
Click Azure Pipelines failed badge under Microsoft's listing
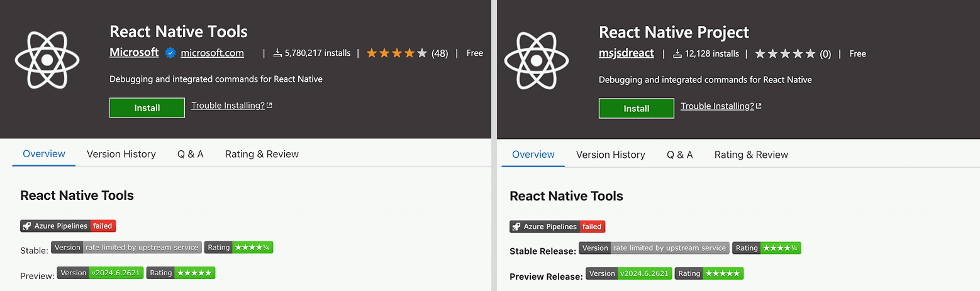tap(68, 226)
